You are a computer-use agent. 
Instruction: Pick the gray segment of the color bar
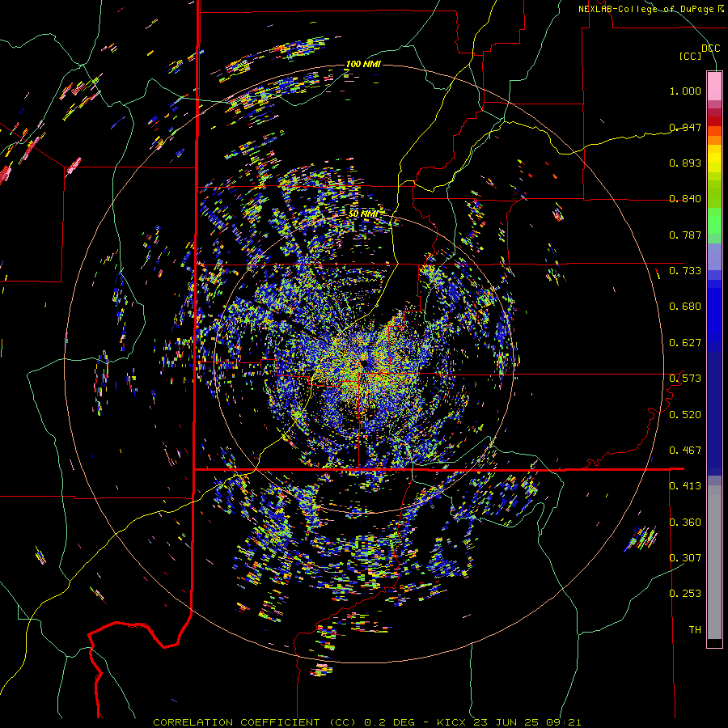714,562
